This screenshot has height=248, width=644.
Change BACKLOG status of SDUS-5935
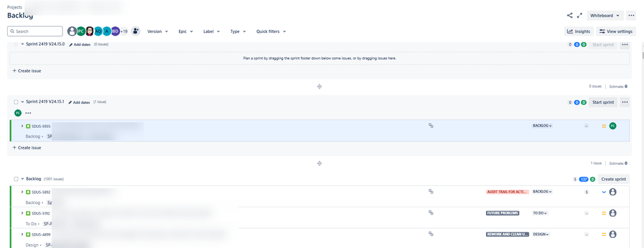click(x=542, y=126)
